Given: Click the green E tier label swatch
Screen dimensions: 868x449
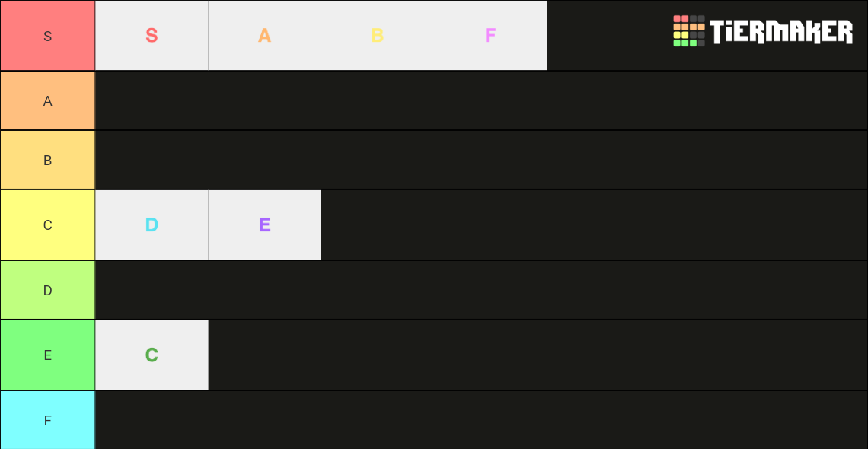Looking at the screenshot, I should (x=47, y=355).
